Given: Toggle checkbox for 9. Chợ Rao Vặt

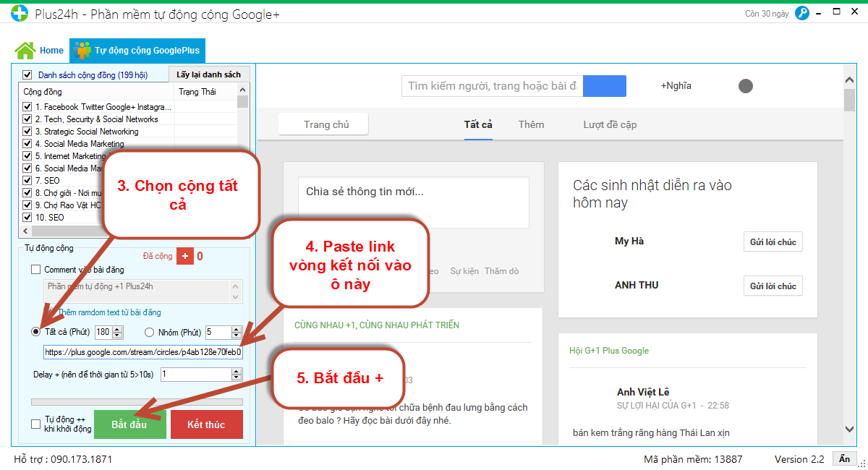Looking at the screenshot, I should 27,205.
